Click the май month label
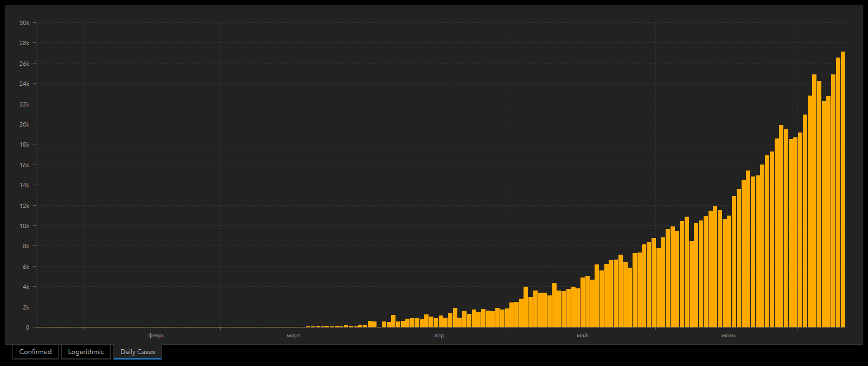The height and width of the screenshot is (366, 868). click(582, 336)
